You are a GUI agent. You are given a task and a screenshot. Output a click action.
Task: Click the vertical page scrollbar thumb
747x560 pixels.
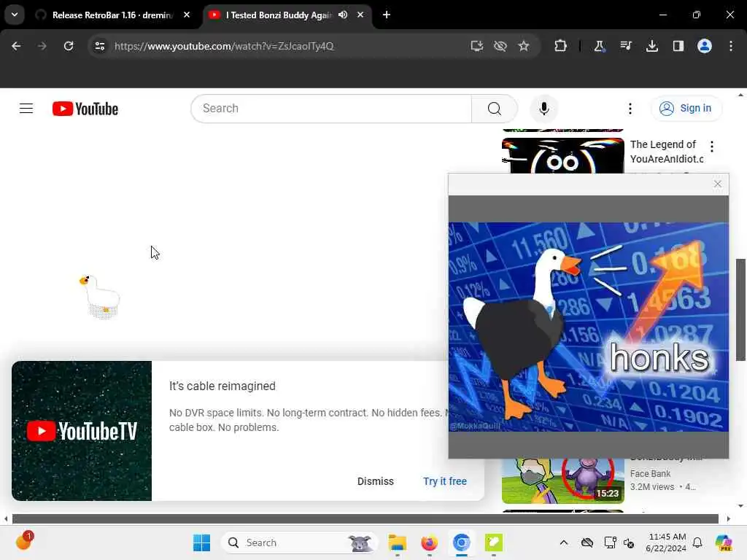(x=740, y=309)
